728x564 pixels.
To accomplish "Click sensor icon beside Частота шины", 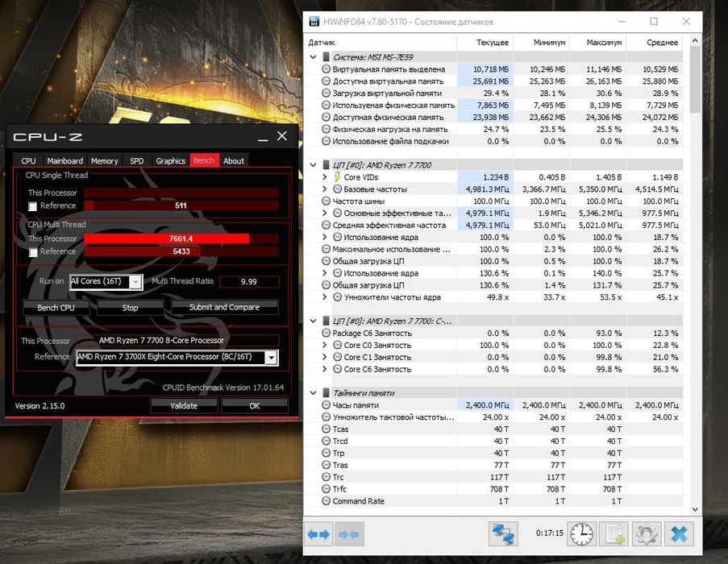I will click(x=327, y=201).
